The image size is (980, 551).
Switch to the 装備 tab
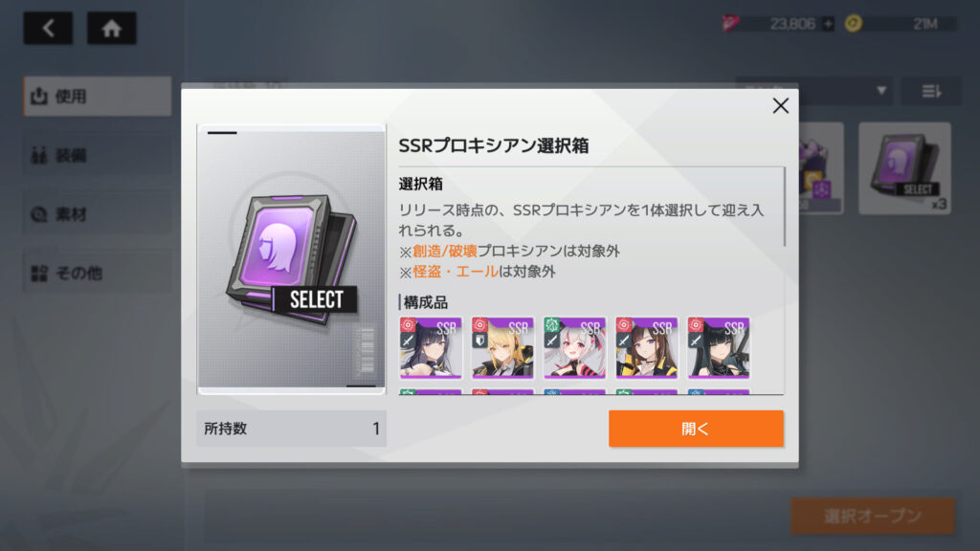[98, 155]
